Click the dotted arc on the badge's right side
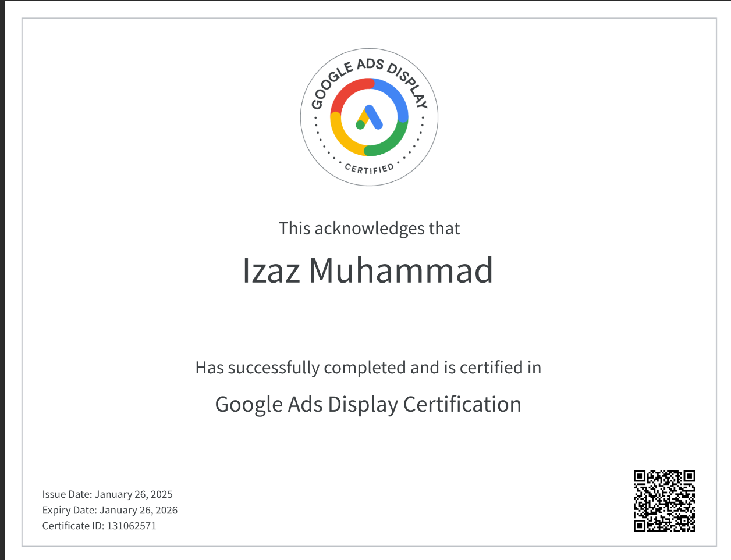This screenshot has height=560, width=731. [419, 138]
